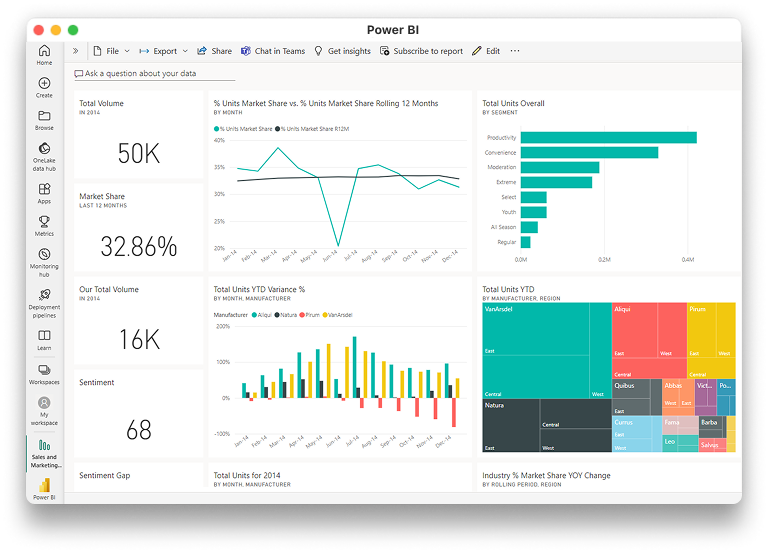Click Aliqui legend marker in variance chart
768x552 pixels.
(254, 315)
